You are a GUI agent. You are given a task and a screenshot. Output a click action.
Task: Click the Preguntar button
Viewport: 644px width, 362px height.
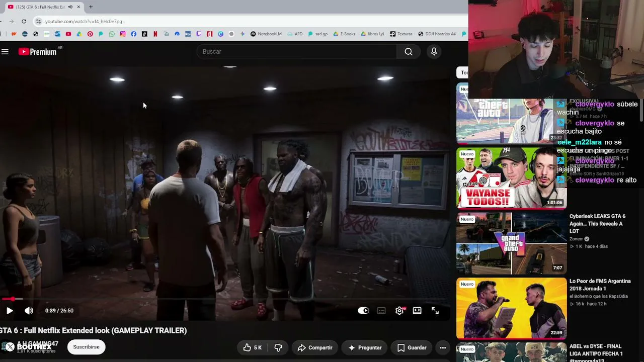(x=365, y=347)
